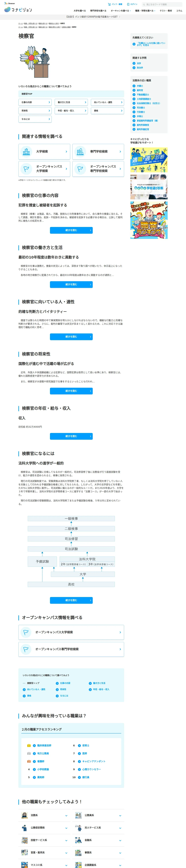Open the オーキャンを調べる header dropdown
The width and height of the screenshot is (186, 868).
click(x=121, y=11)
